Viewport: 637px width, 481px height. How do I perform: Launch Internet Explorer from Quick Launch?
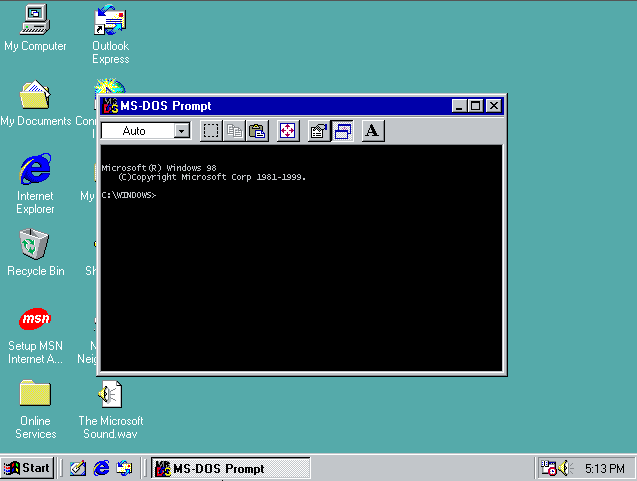tap(101, 468)
